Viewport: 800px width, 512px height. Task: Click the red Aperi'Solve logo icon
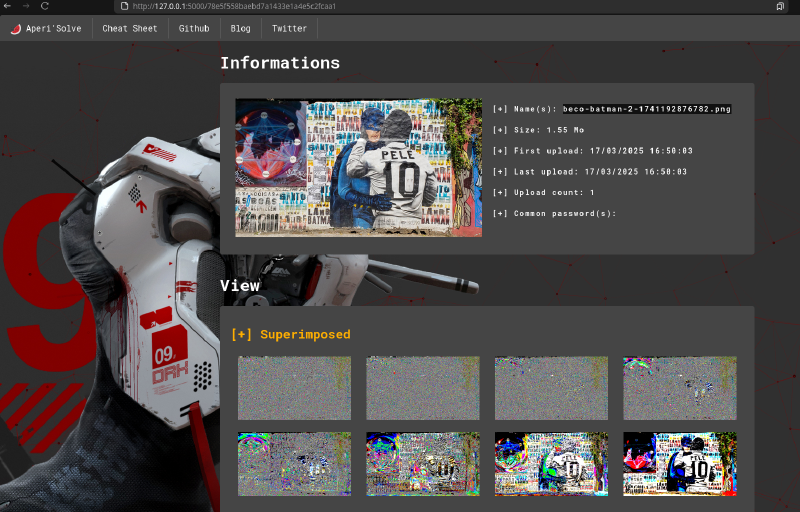pyautogui.click(x=15, y=29)
